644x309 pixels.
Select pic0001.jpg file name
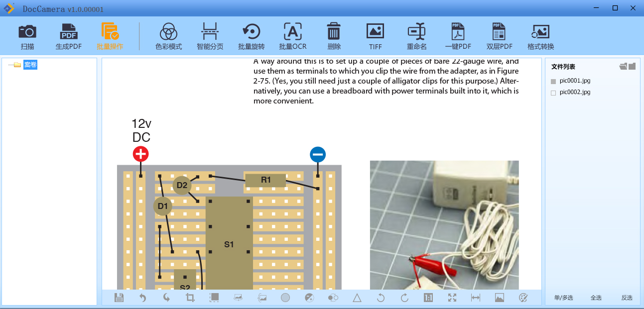click(x=575, y=81)
